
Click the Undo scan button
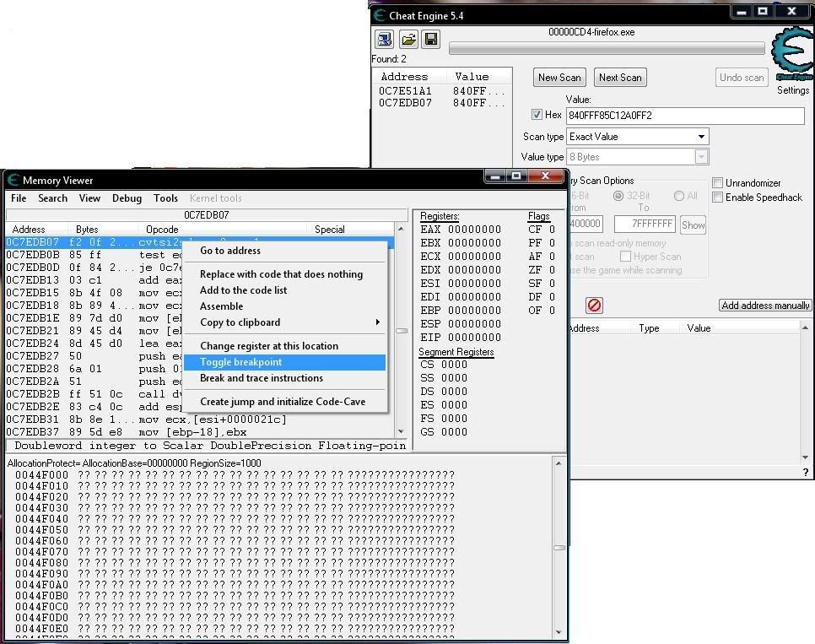(x=742, y=78)
